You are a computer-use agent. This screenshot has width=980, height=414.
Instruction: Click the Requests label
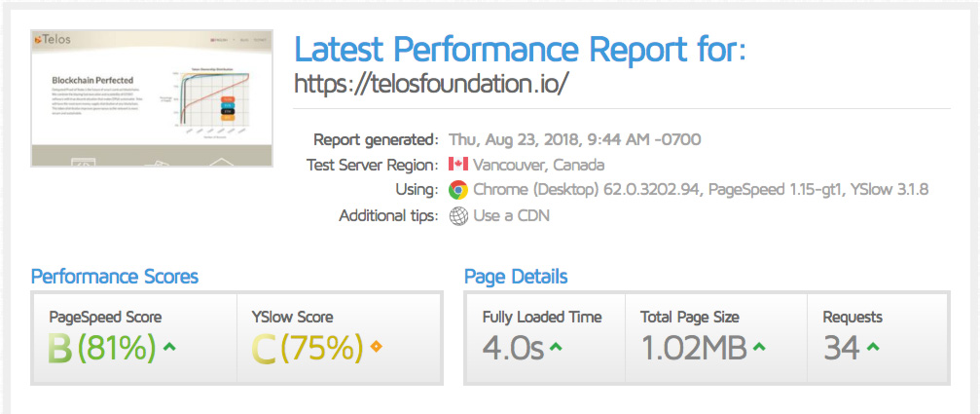tap(853, 317)
